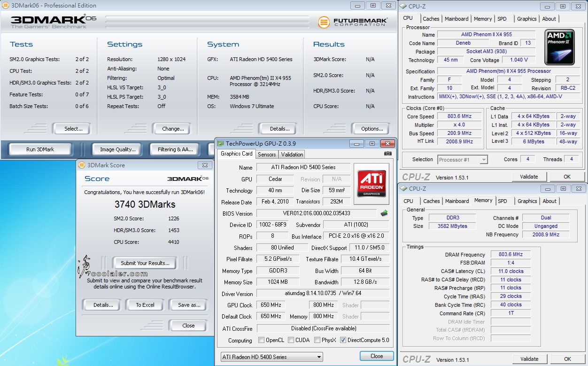Click the BIOS Version field in GPU-Z

coord(317,213)
